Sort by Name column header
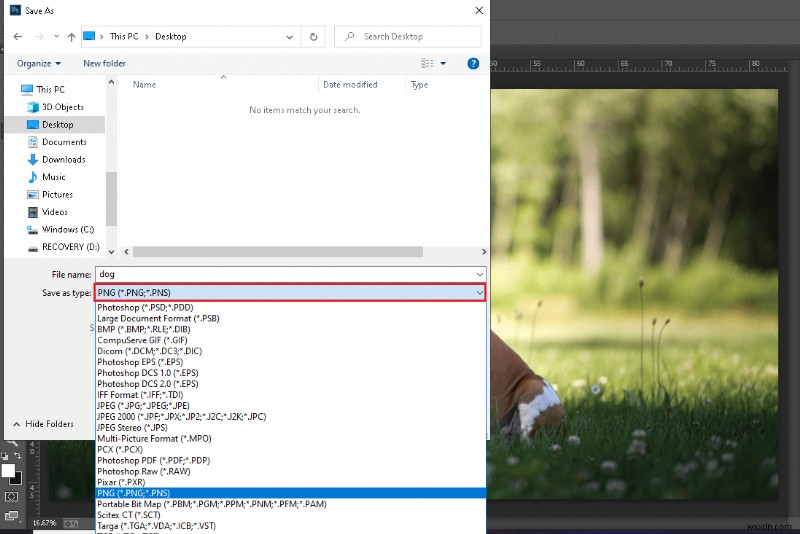 (x=144, y=85)
